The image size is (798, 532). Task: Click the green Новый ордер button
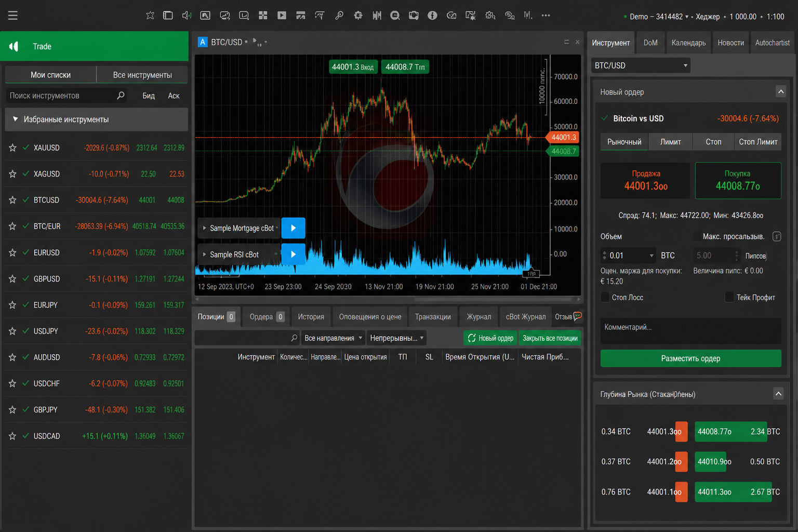(490, 338)
